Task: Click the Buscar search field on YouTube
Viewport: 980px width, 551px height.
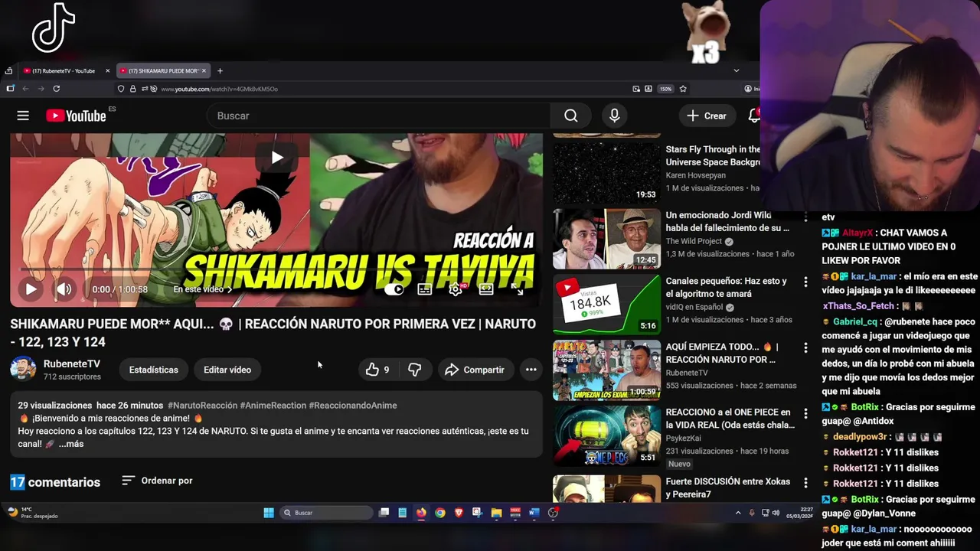Action: (379, 116)
